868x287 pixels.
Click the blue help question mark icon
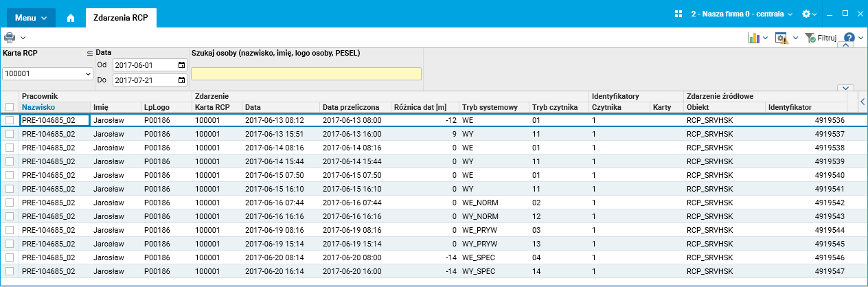pyautogui.click(x=849, y=38)
